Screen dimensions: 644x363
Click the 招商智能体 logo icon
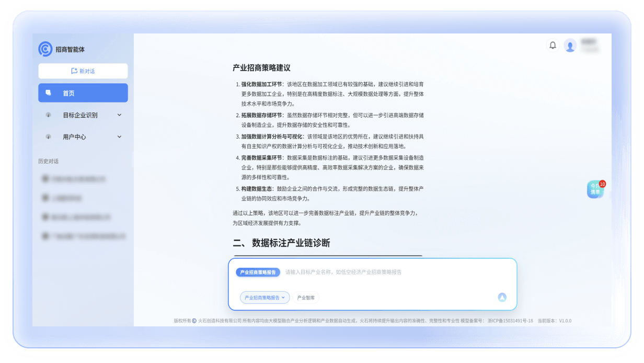click(45, 49)
